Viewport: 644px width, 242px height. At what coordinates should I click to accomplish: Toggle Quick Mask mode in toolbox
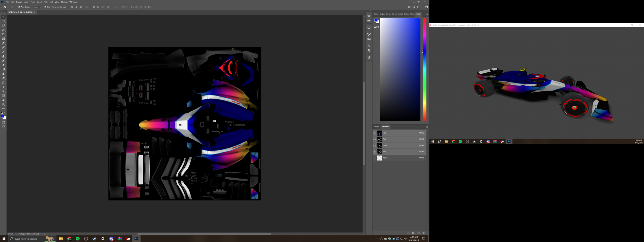coord(3,123)
